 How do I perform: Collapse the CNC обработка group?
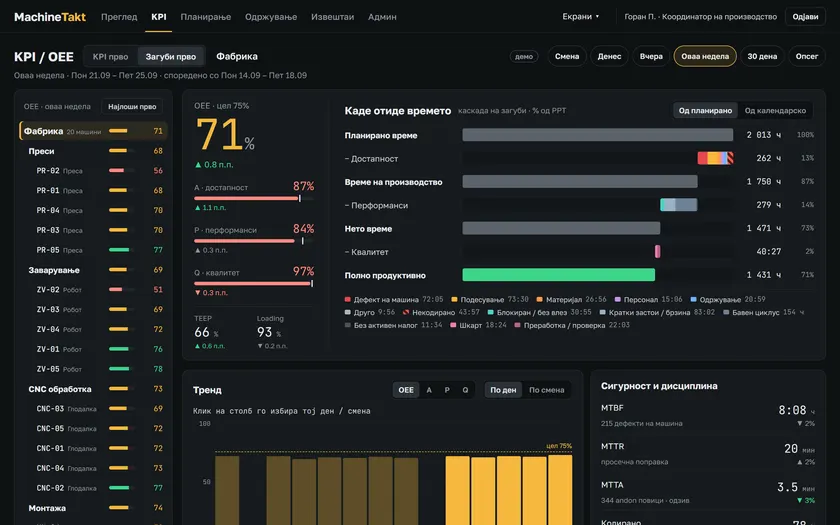pos(93,389)
